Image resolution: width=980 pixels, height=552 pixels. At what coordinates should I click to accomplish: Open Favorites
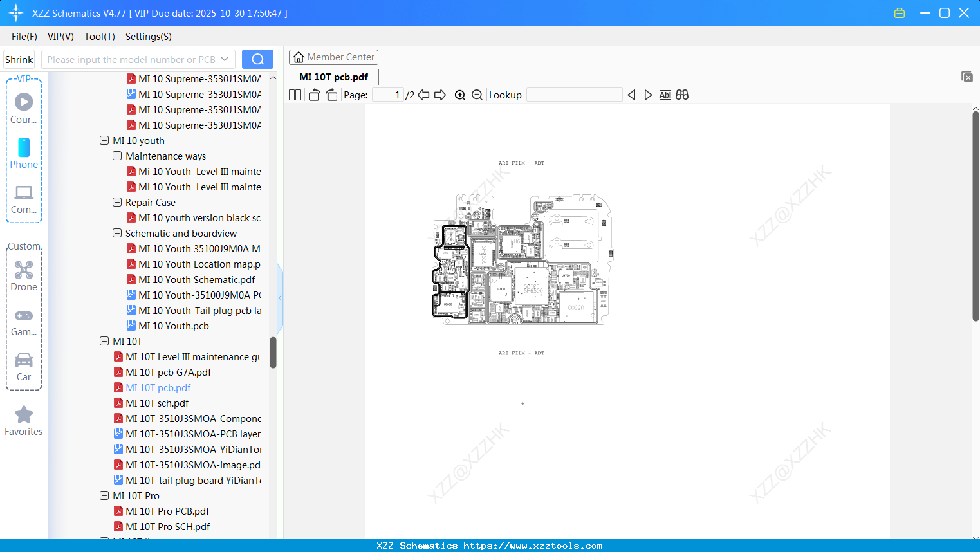click(24, 421)
